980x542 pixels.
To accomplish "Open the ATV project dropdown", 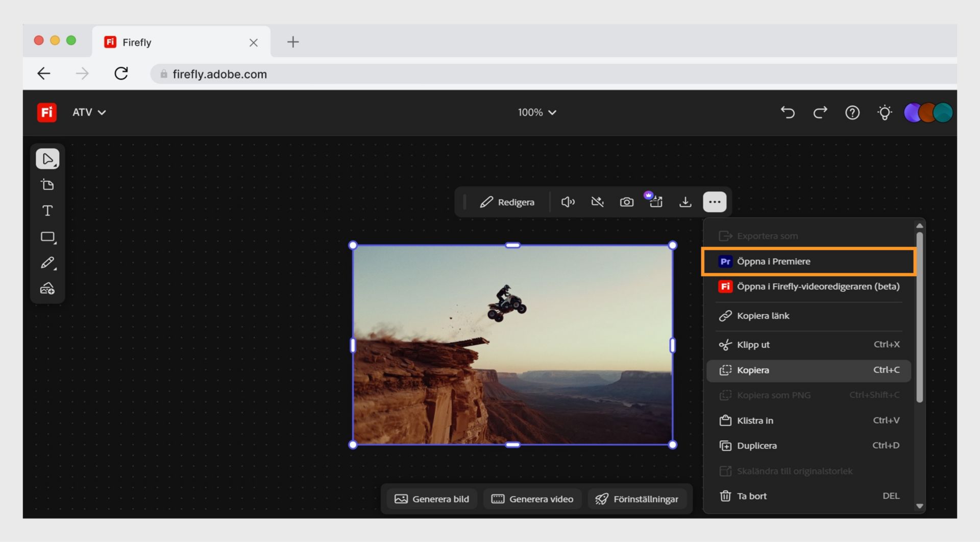I will (89, 112).
